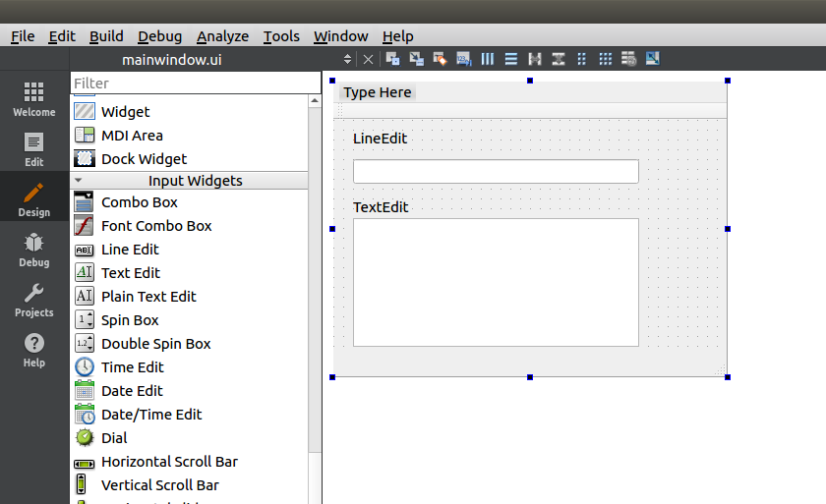Open the Build menu

click(106, 36)
